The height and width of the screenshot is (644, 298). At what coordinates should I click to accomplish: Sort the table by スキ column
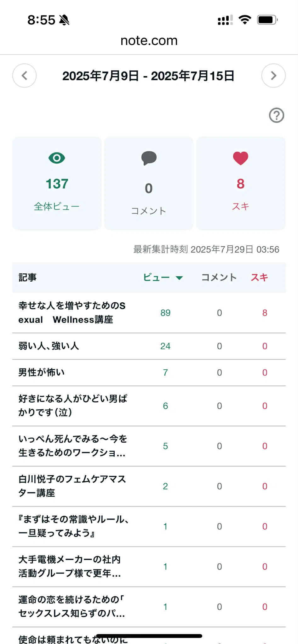click(x=259, y=277)
